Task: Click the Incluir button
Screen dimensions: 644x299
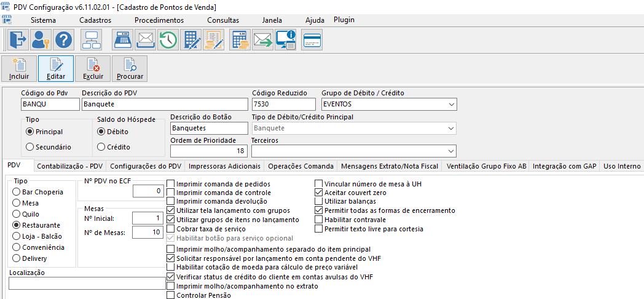Action: click(19, 68)
